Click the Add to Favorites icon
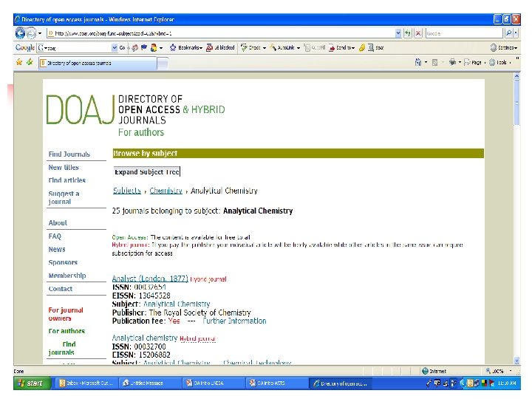532x399 pixels. pos(30,62)
